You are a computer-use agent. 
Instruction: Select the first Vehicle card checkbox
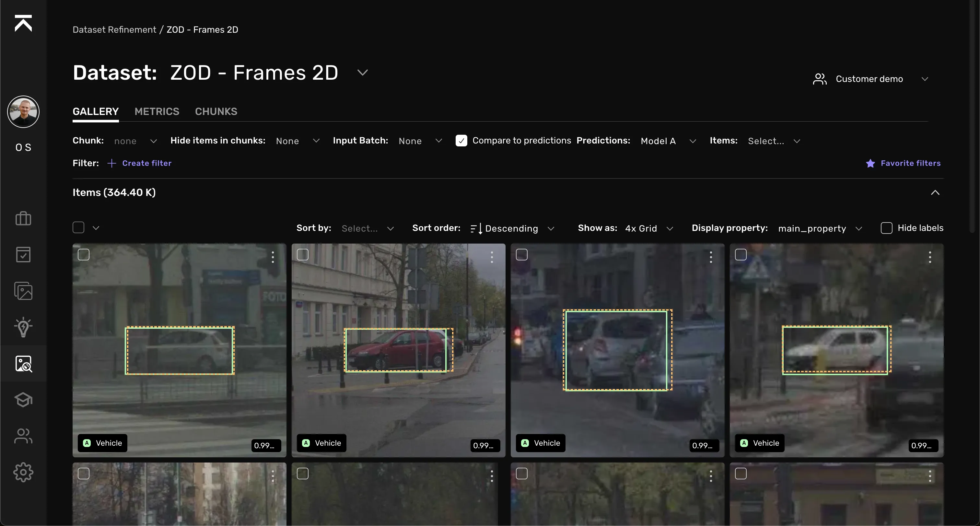[83, 255]
